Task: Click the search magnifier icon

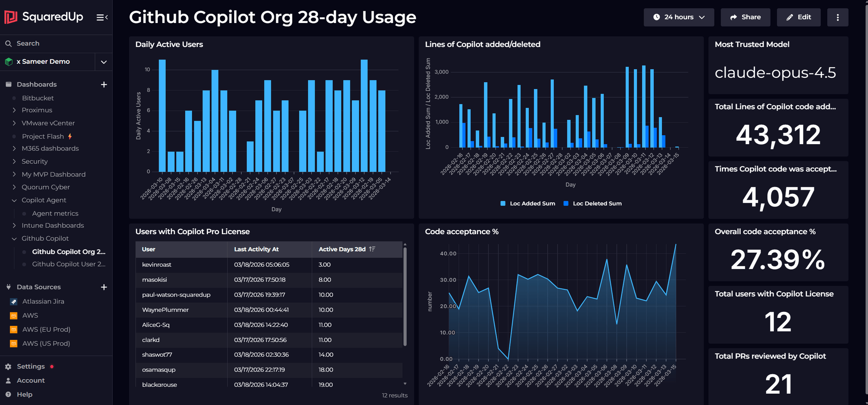Action: (8, 43)
